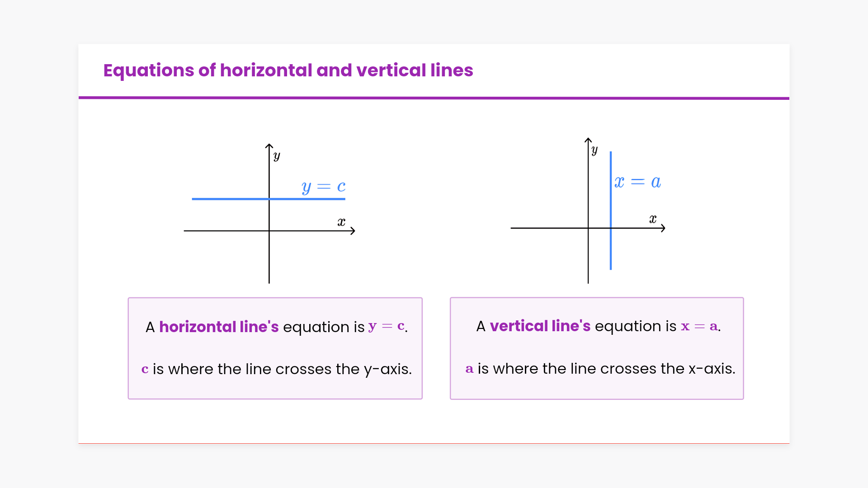Click the blue "y = c" graph label
The width and height of the screenshot is (868, 488).
coord(323,187)
